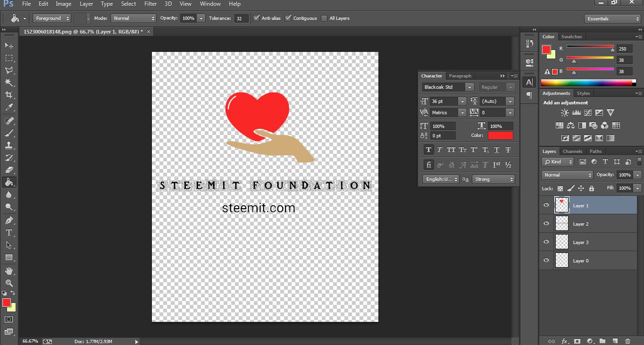Click the add layer style fx icon
Viewport: 644px width, 345px height.
564,341
